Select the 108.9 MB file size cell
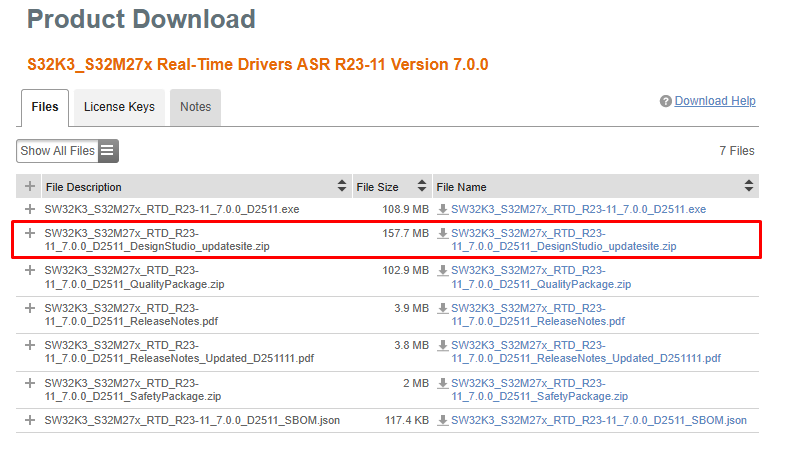Screen dimensions: 806x450 (x=405, y=209)
